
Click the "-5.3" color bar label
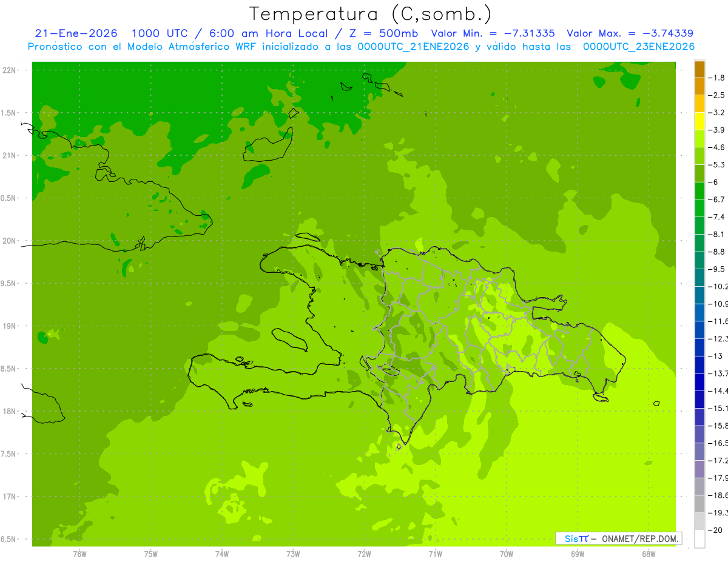tap(718, 165)
